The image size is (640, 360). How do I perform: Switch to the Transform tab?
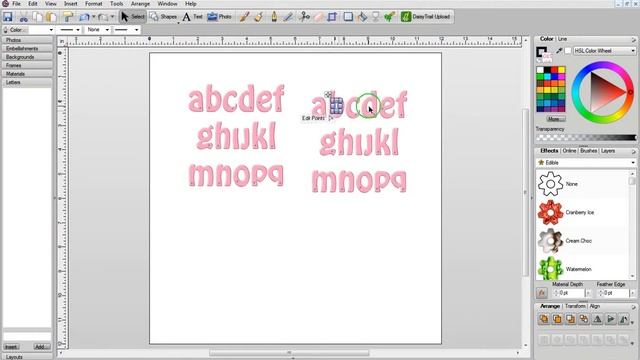tap(576, 306)
